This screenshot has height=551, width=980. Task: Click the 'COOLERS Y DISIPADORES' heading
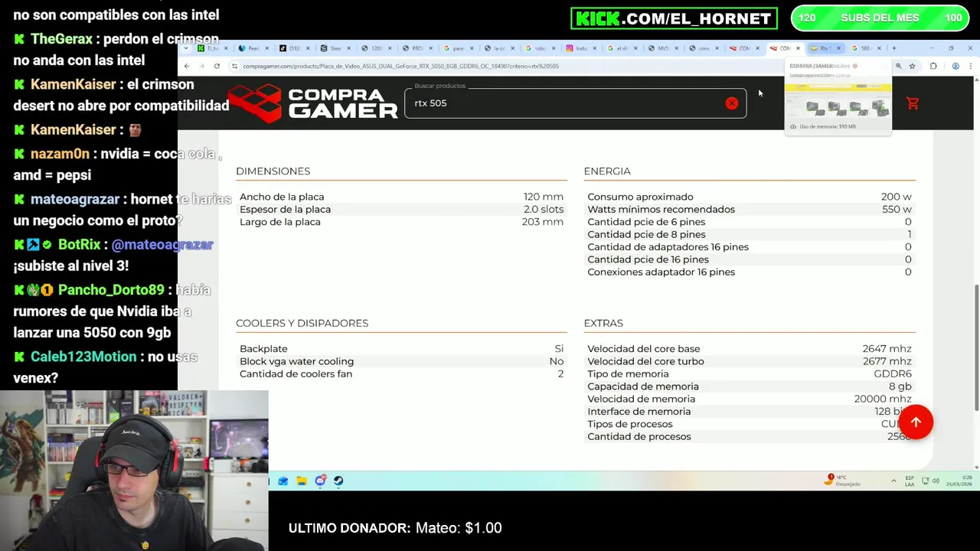tap(302, 323)
